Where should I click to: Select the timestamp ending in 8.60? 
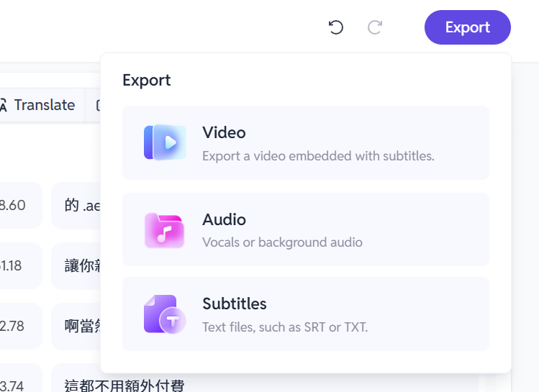[x=13, y=205]
